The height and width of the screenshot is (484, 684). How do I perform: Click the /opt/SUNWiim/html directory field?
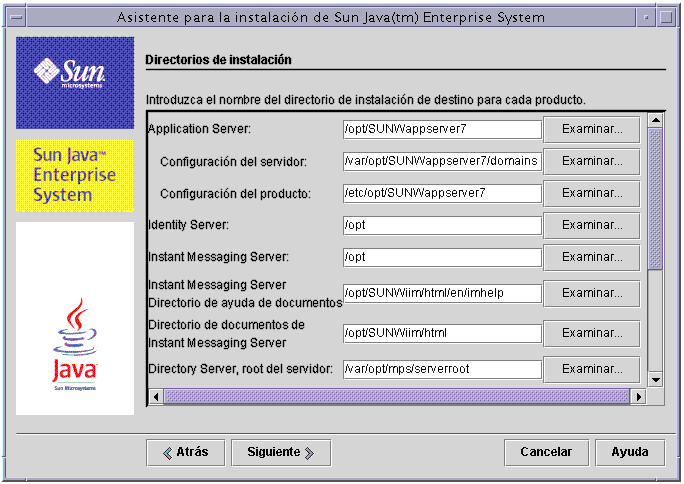[x=442, y=333]
